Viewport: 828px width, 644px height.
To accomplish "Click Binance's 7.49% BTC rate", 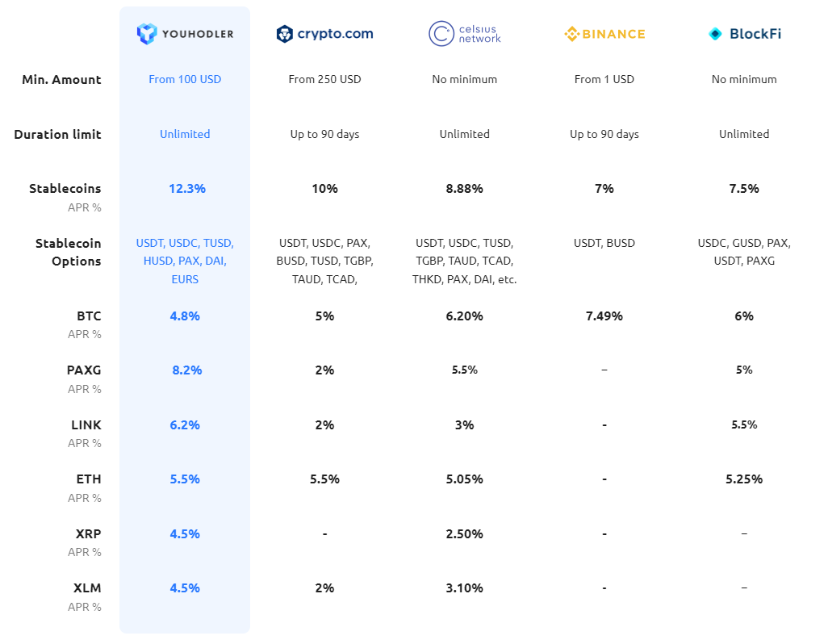I will click(604, 316).
